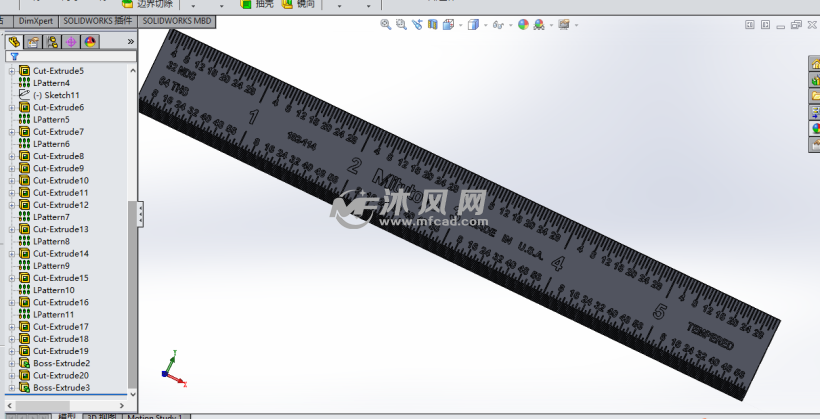820x419 pixels.
Task: Expand the Boss-Extrude3 tree node
Action: click(x=12, y=388)
